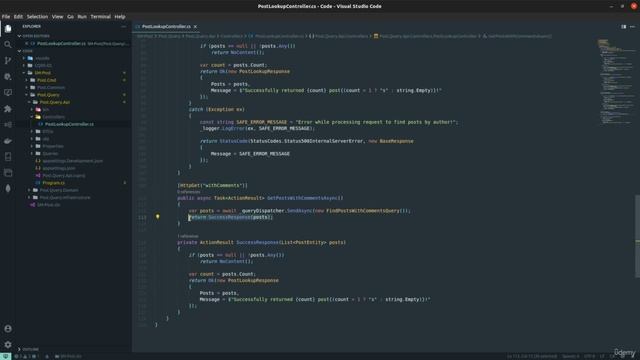Open Post.Query.Api.csproj file
The width and height of the screenshot is (640, 360).
(64, 176)
